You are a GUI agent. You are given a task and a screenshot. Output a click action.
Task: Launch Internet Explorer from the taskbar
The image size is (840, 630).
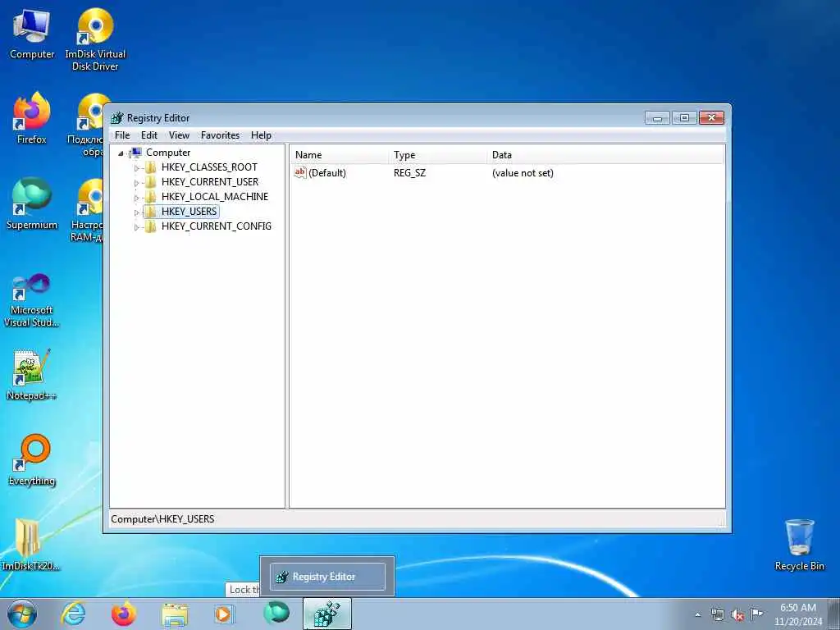click(x=73, y=614)
